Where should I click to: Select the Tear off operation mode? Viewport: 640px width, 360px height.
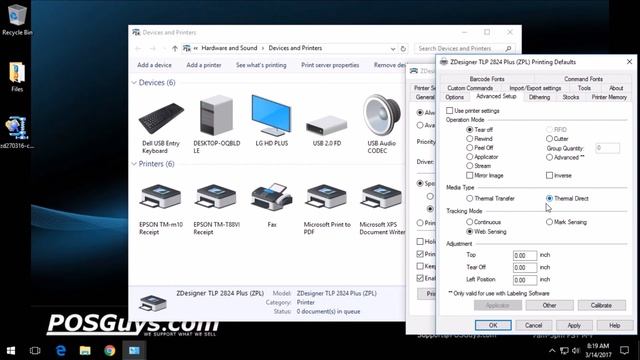(469, 129)
